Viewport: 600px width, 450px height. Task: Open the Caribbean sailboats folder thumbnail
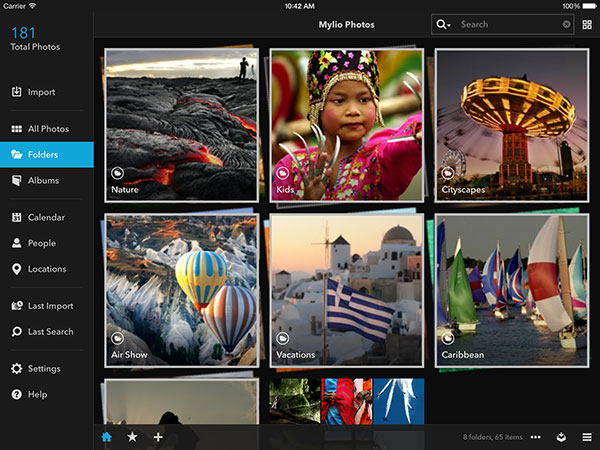[512, 290]
